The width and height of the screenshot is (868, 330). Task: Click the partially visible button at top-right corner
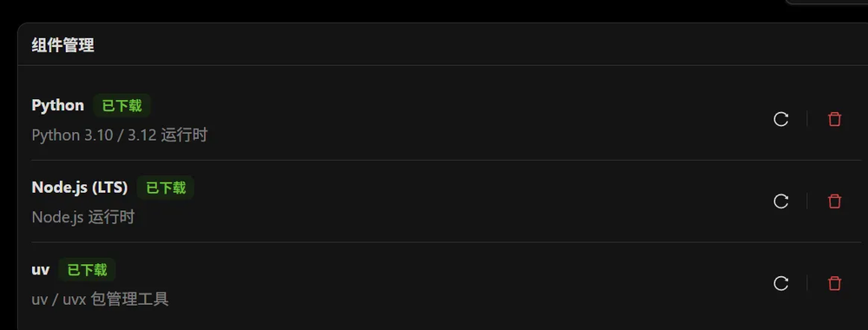(x=826, y=2)
